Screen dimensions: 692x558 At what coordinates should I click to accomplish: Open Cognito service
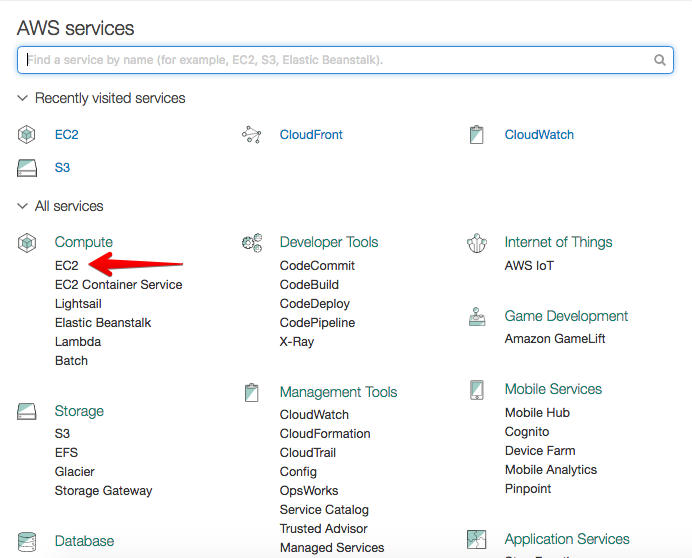(x=527, y=431)
